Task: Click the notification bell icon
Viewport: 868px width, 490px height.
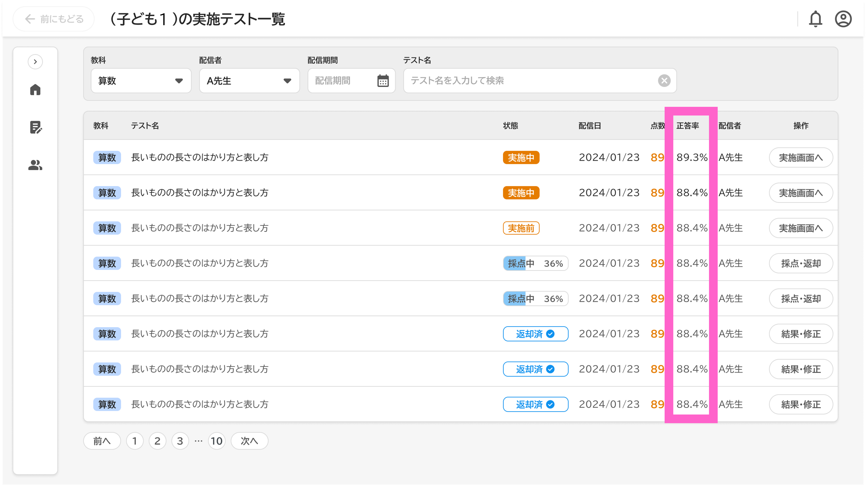Action: click(x=816, y=19)
